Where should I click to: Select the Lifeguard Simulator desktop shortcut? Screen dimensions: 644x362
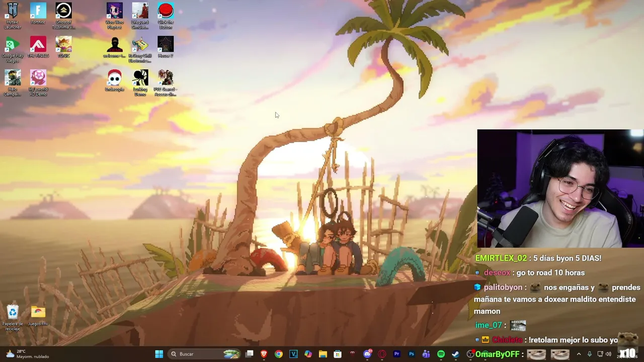(x=140, y=16)
